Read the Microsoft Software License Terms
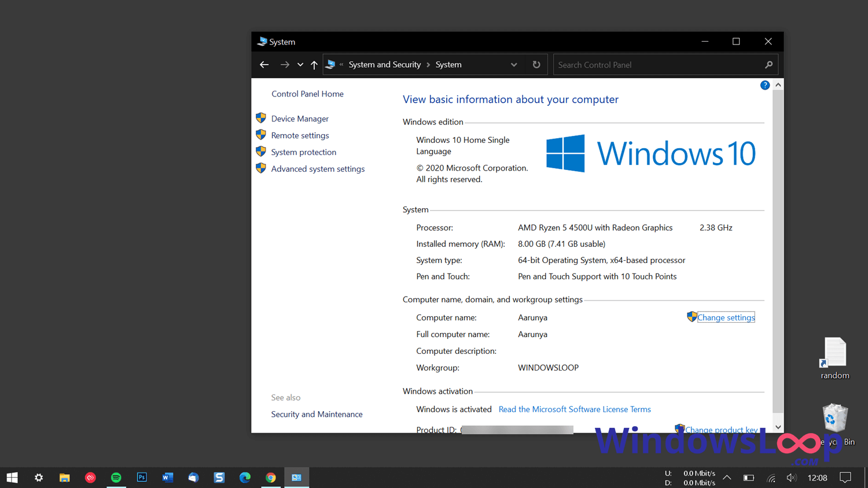 [x=574, y=409]
